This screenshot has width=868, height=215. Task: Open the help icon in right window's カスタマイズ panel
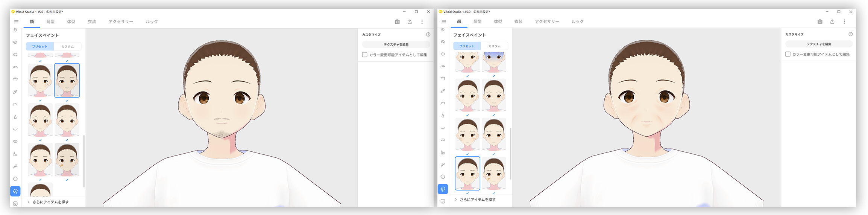[851, 34]
